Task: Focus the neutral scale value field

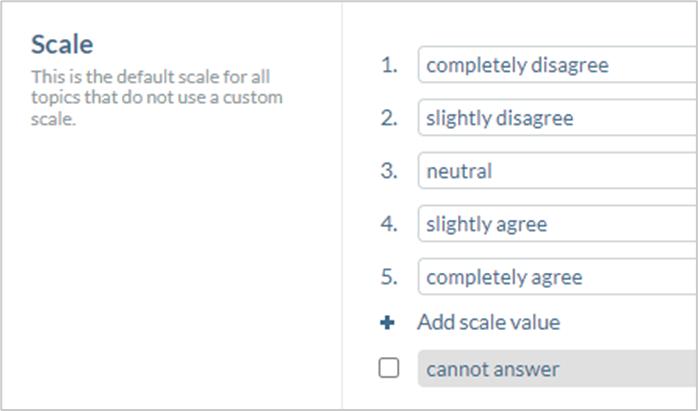Action: coord(557,171)
